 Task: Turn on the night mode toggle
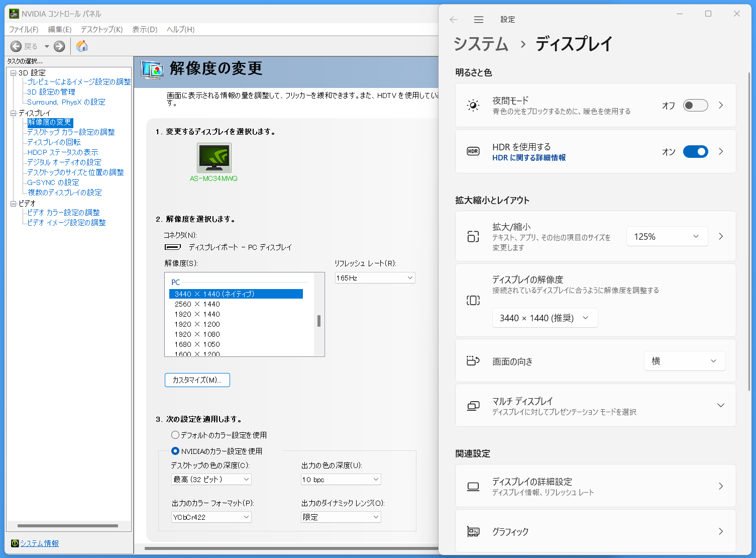[x=695, y=105]
